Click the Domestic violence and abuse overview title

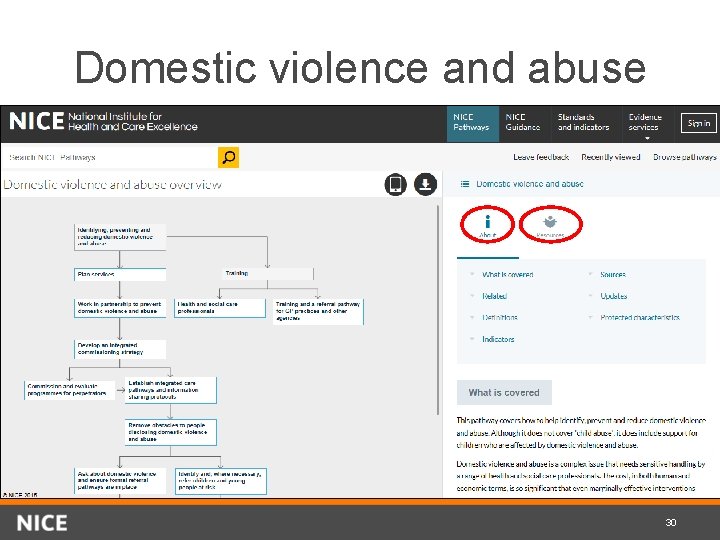[x=112, y=185]
